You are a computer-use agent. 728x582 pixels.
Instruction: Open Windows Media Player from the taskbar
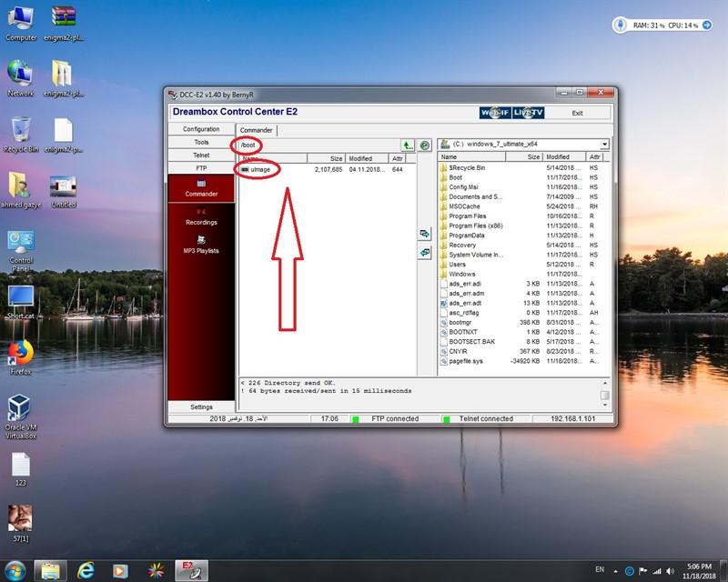tap(120, 570)
